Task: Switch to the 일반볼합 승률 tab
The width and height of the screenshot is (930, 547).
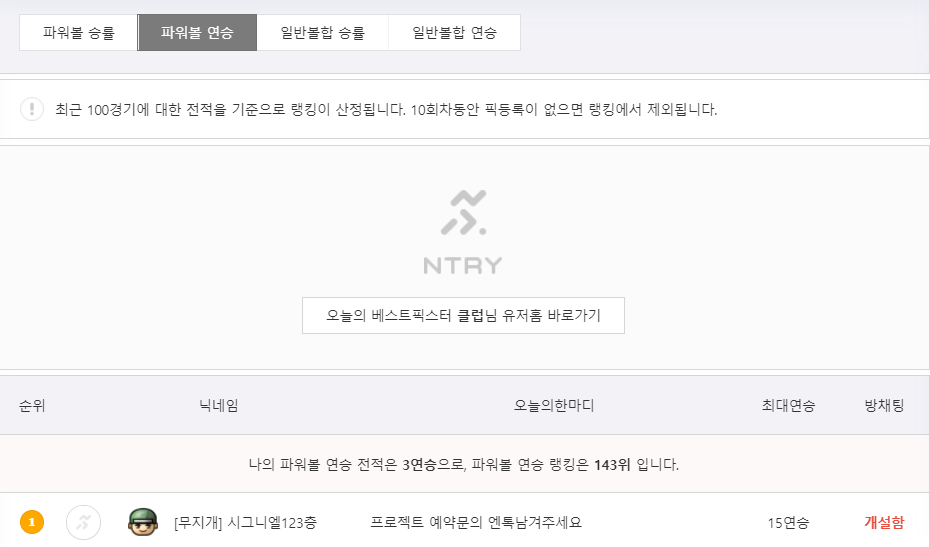Action: 322,33
